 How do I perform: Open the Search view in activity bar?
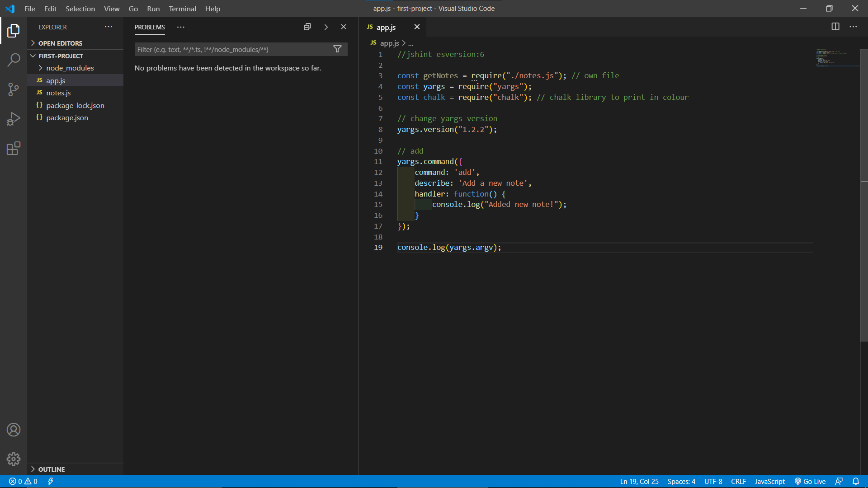click(14, 60)
